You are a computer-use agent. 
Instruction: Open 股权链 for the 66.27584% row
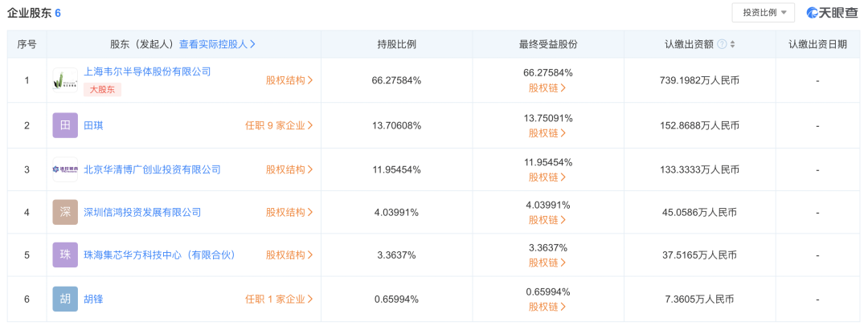(x=547, y=88)
